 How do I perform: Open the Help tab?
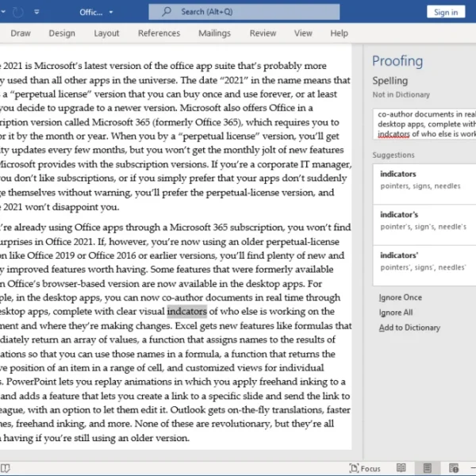tap(339, 33)
